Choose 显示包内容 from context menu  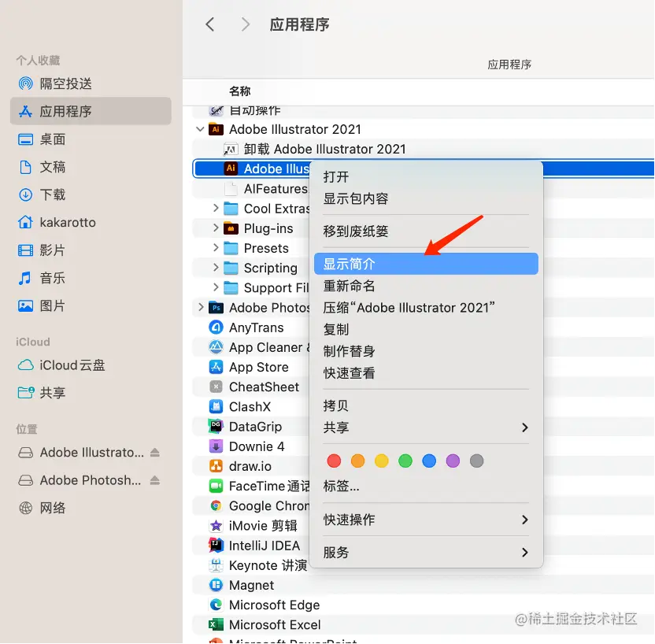tap(426, 198)
